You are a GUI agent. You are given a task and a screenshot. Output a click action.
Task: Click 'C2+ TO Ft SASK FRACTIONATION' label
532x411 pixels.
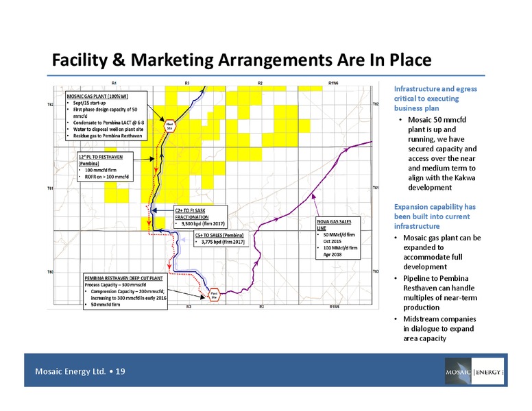[x=192, y=214]
